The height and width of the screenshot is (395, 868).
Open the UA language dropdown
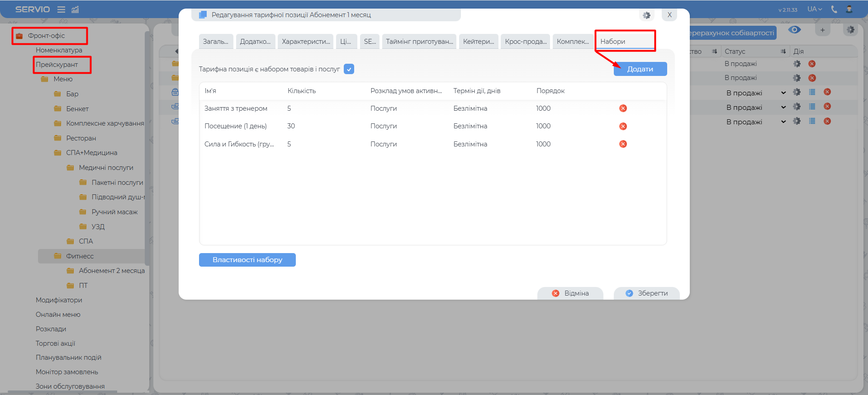pyautogui.click(x=815, y=9)
